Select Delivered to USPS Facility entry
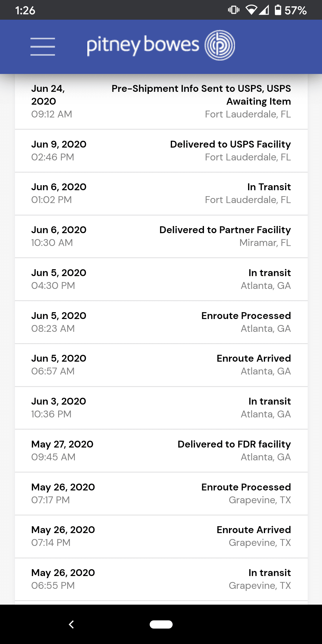 pyautogui.click(x=161, y=151)
